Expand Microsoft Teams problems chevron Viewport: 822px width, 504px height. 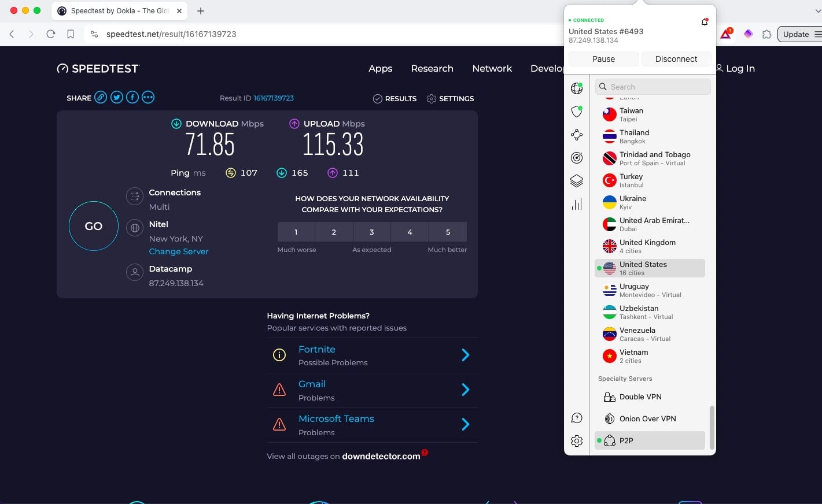pyautogui.click(x=465, y=424)
